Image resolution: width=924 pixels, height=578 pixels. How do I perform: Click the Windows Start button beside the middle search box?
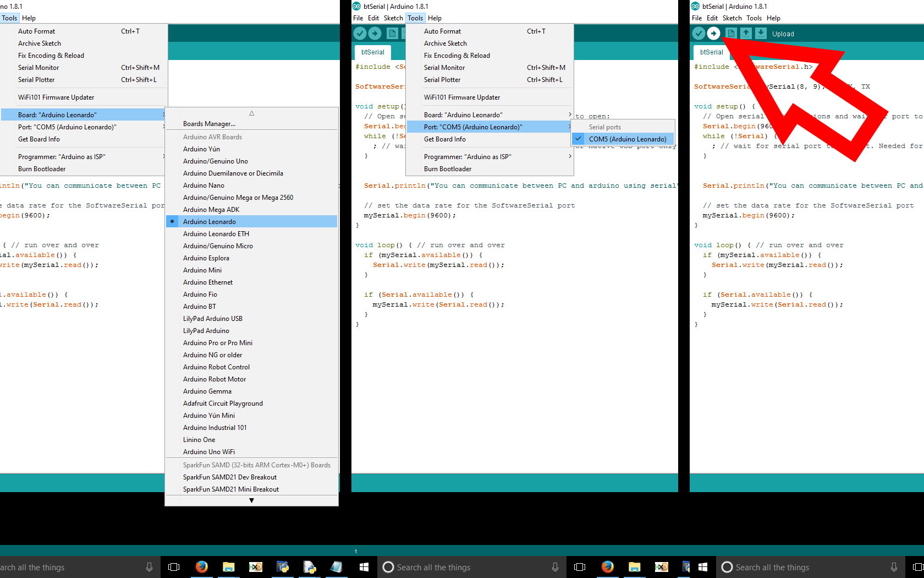364,567
